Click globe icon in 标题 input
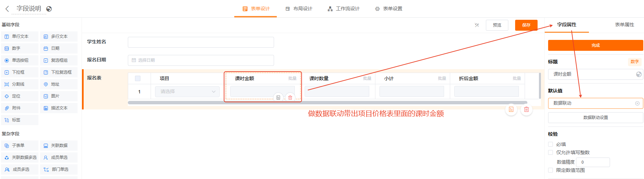Screen dimensions: 644x179 639,74
